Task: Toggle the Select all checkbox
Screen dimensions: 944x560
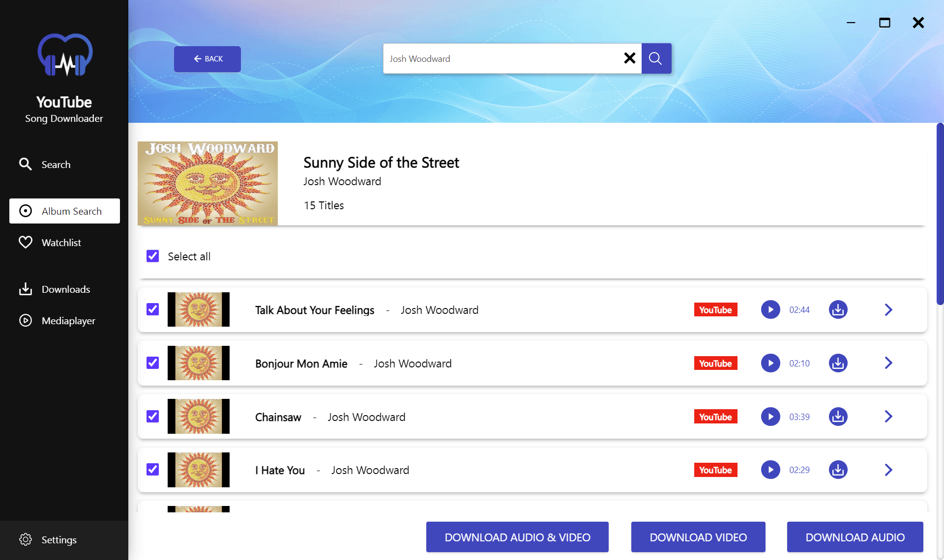Action: 152,256
